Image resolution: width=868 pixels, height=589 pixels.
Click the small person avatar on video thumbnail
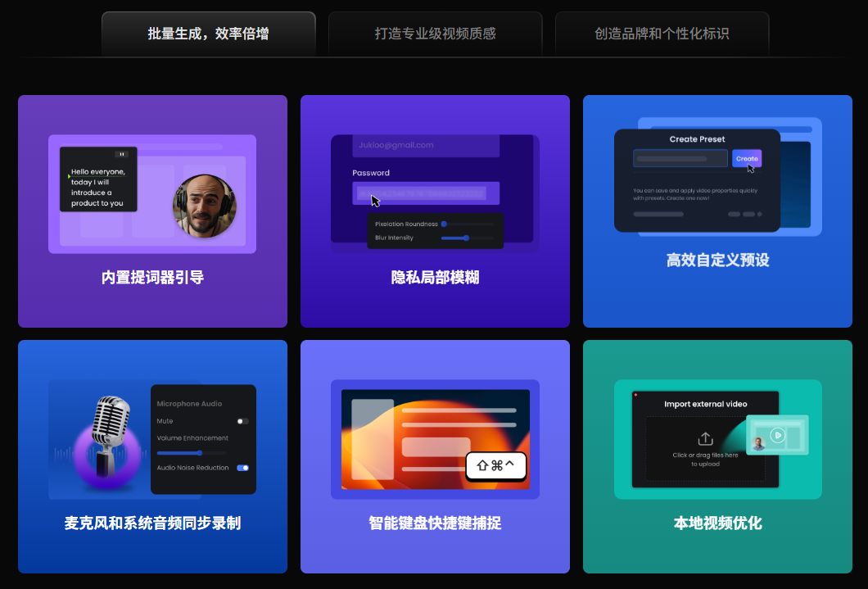pos(758,444)
